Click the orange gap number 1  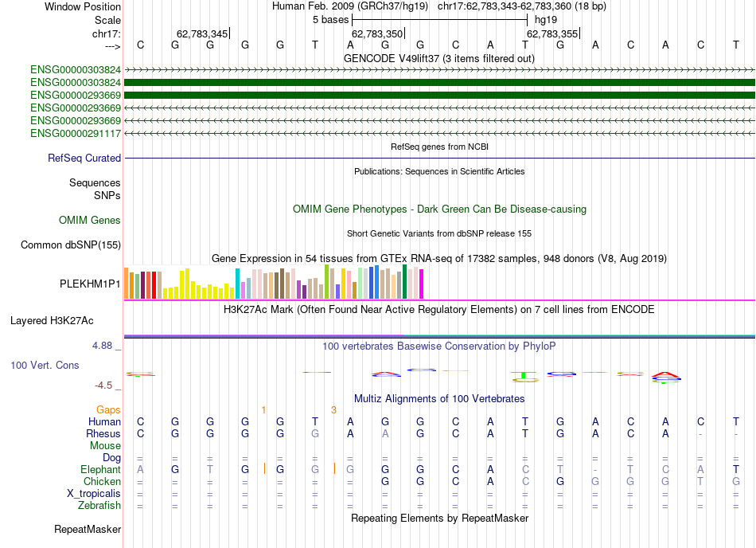tap(263, 410)
